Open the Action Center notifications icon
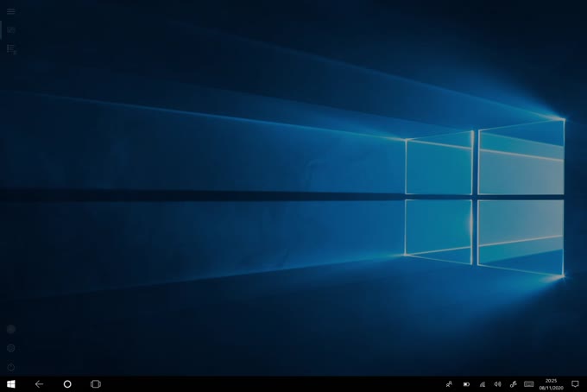 tap(575, 383)
